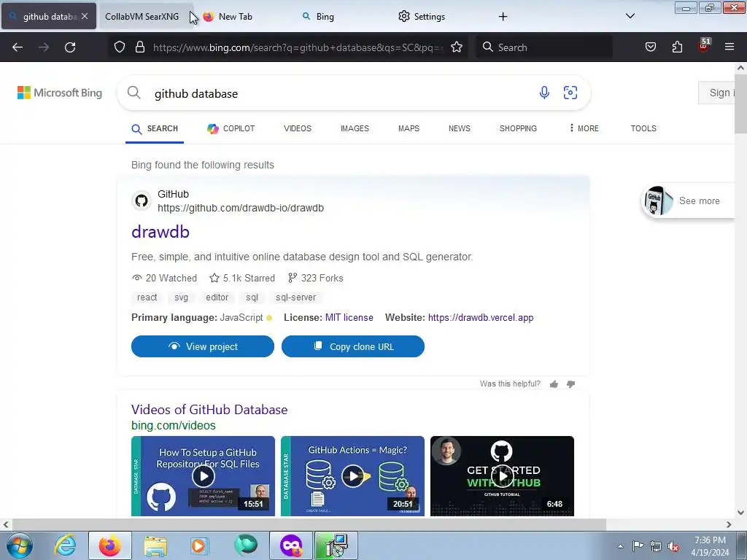Open File Explorer taskbar icon
This screenshot has height=560, width=747.
(x=155, y=545)
